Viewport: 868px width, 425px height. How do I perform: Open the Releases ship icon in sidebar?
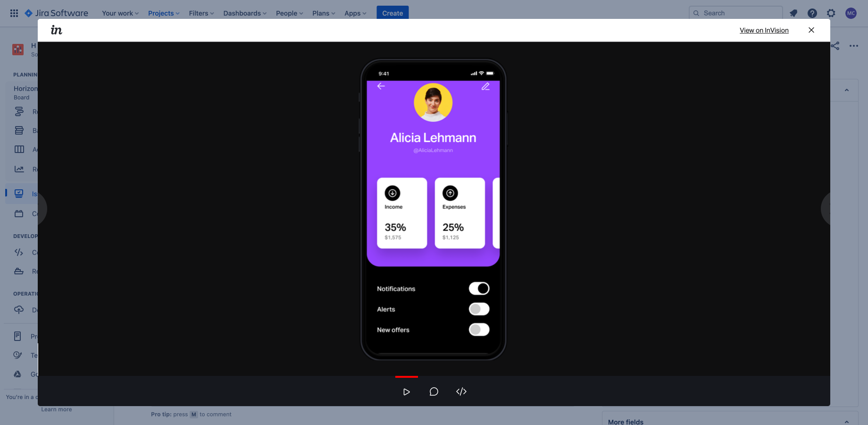pos(19,271)
